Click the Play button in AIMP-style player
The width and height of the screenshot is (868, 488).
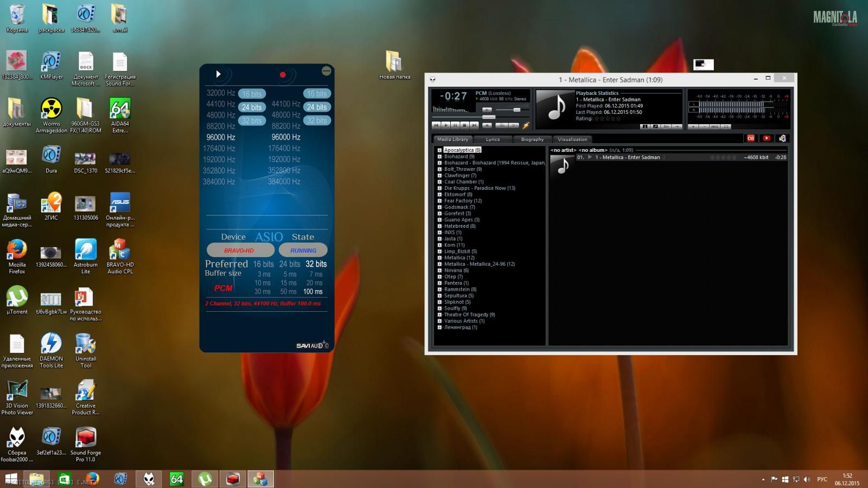click(446, 125)
